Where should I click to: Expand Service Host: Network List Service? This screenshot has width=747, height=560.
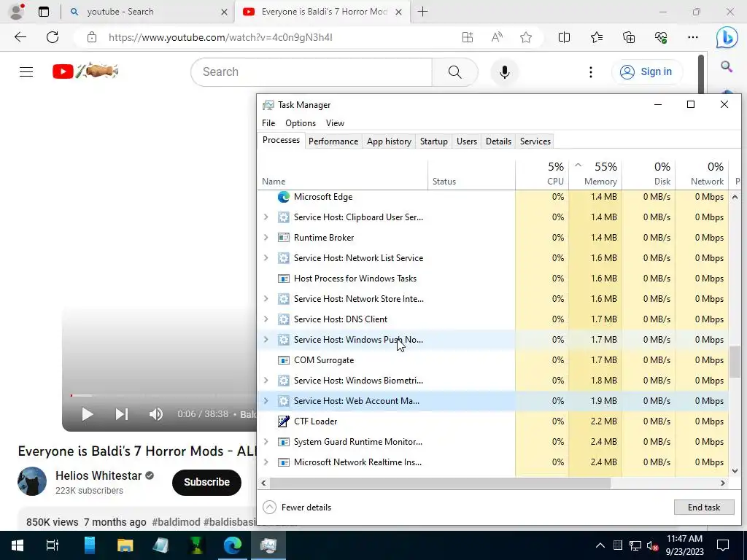pos(266,258)
